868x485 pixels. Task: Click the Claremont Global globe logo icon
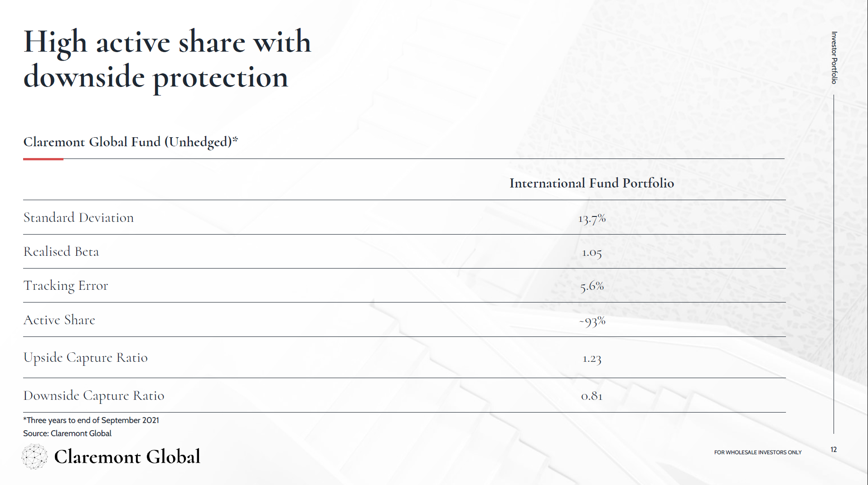[34, 456]
